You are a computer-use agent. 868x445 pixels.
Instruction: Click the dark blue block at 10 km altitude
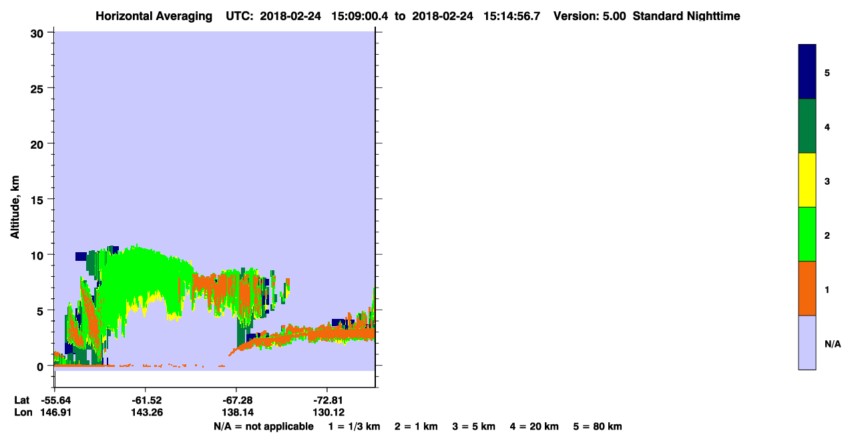pyautogui.click(x=81, y=256)
